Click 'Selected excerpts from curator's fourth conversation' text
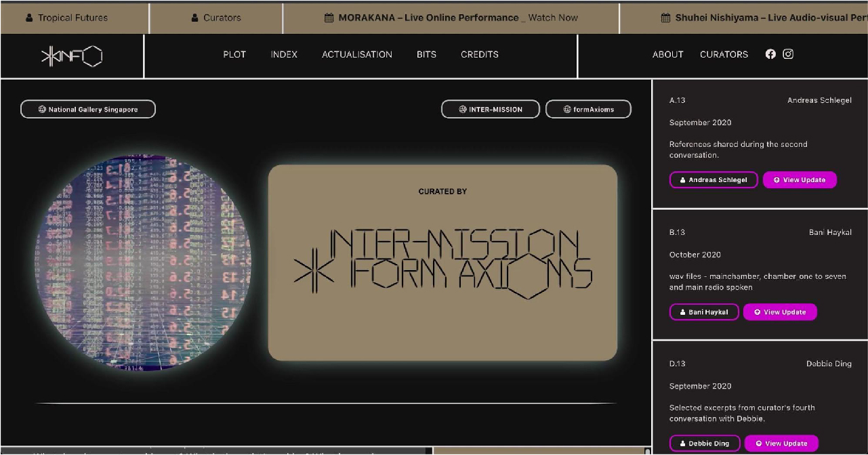Screen dimensions: 868x455 click(x=742, y=413)
